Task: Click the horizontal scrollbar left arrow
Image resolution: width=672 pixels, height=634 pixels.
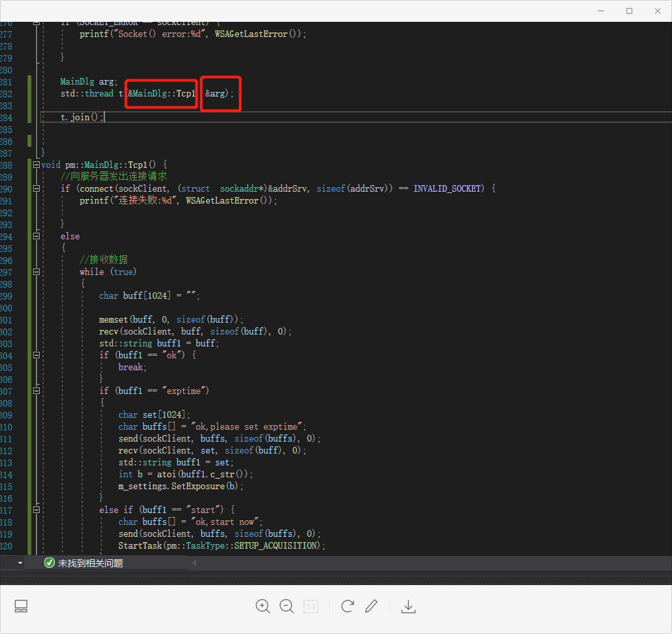Action: click(194, 563)
